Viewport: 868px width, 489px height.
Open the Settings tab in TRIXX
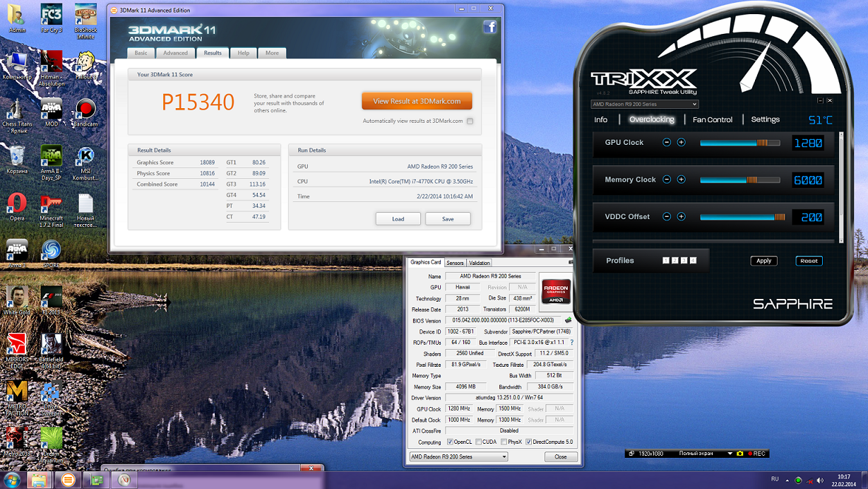766,119
